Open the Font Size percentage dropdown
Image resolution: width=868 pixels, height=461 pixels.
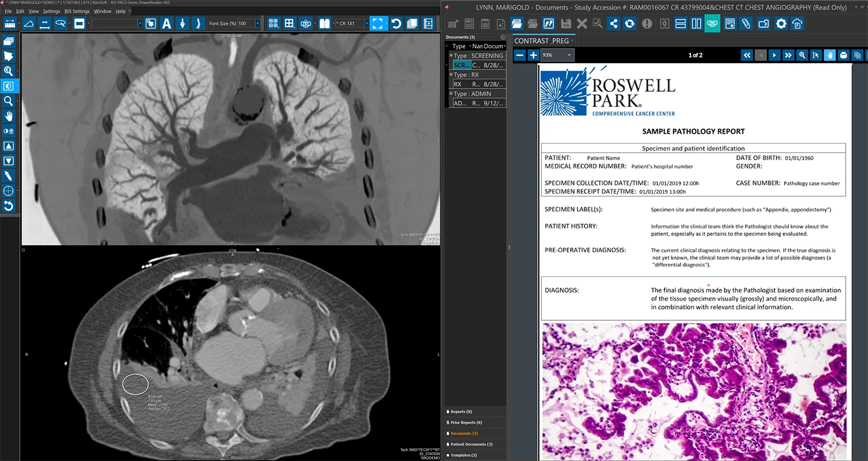coord(258,24)
